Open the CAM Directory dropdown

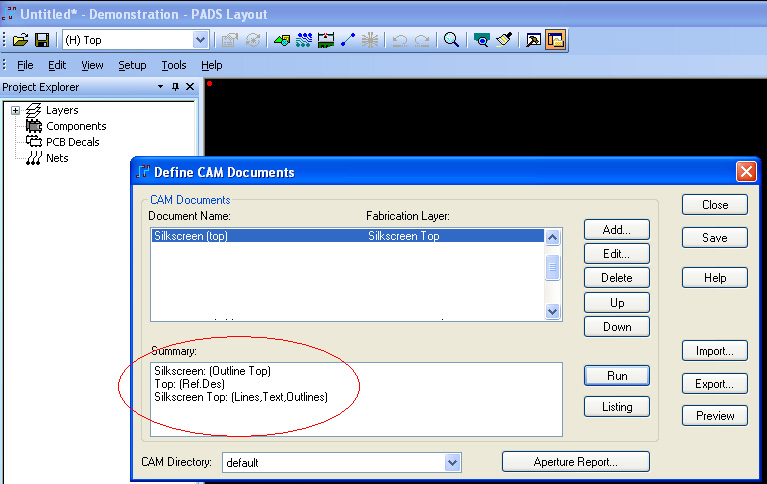pyautogui.click(x=452, y=463)
